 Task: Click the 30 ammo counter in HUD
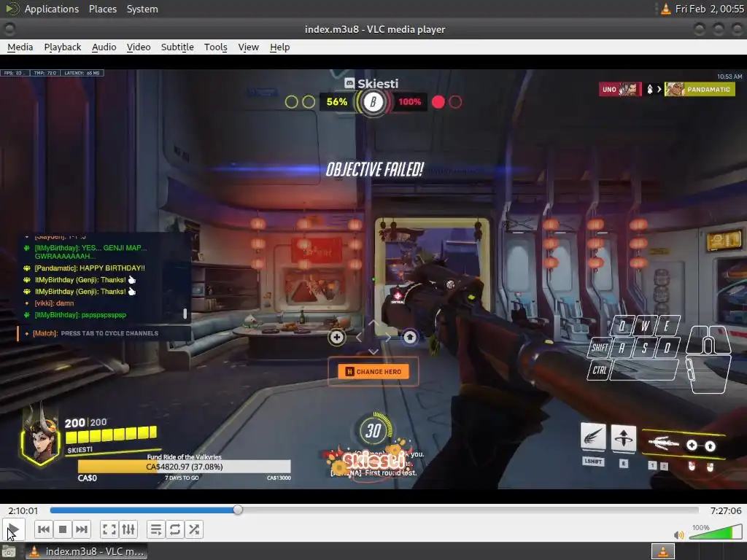[x=373, y=431]
